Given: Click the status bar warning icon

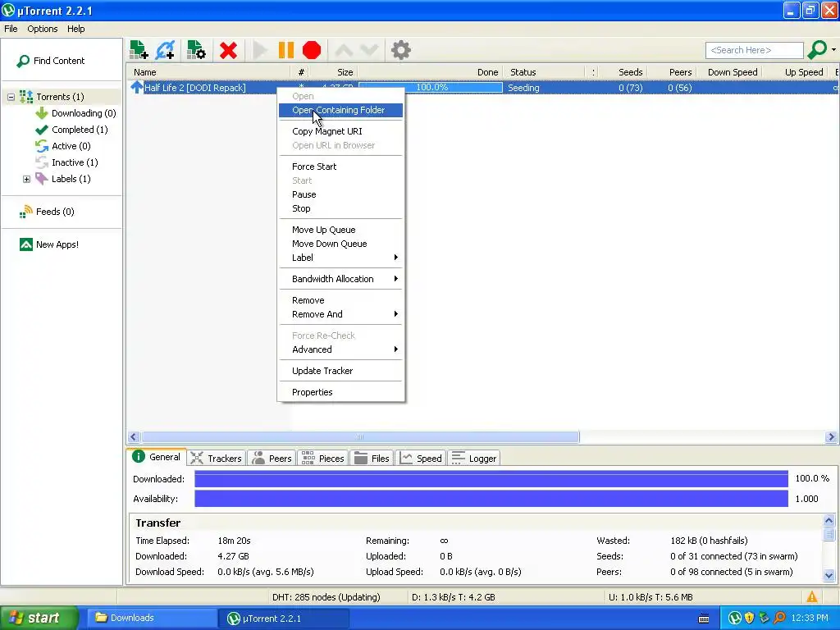Looking at the screenshot, I should click(811, 597).
